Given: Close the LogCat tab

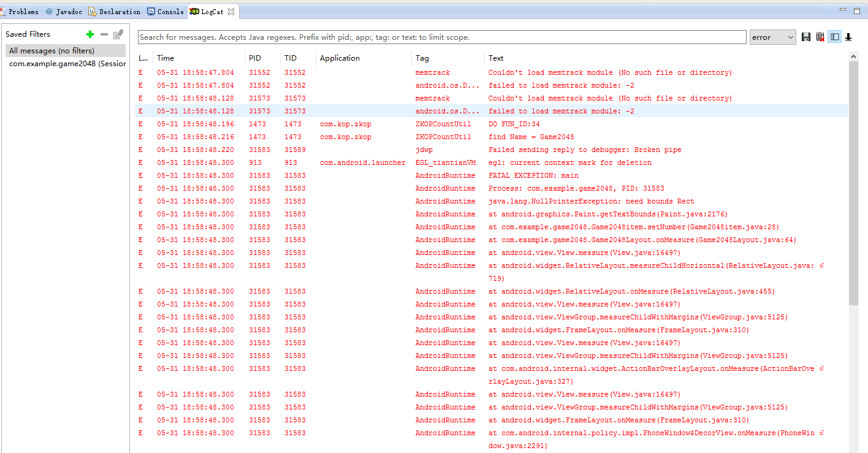Looking at the screenshot, I should coord(231,12).
